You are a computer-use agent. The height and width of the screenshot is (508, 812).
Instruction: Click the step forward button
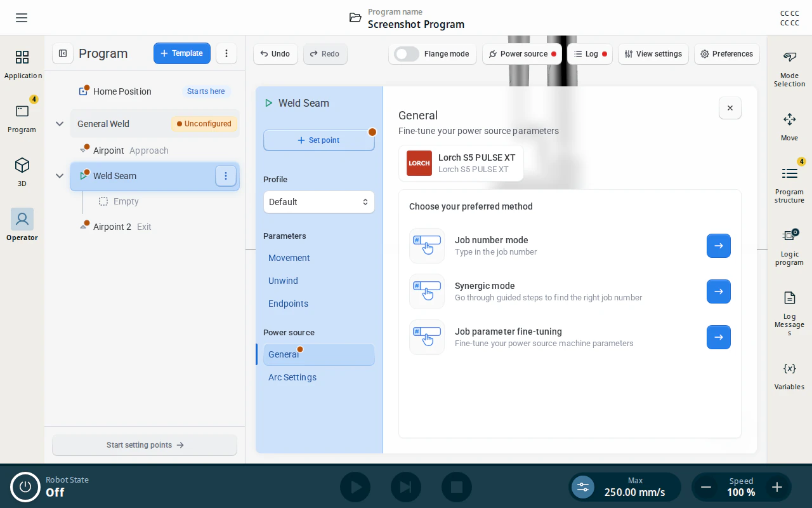point(406,487)
